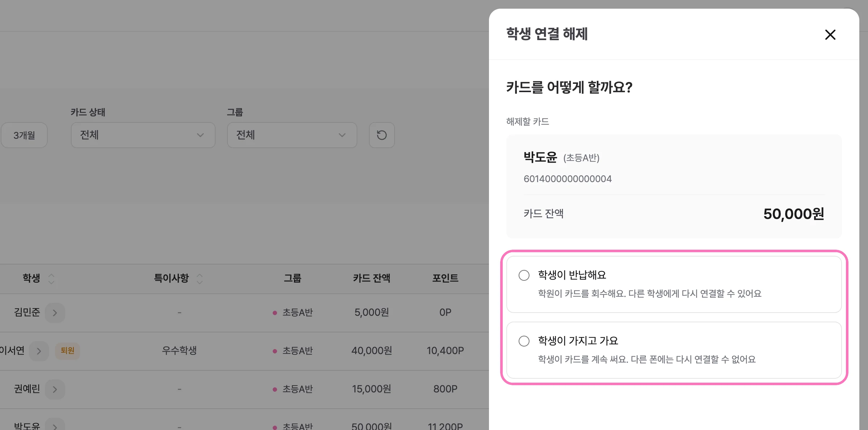Viewport: 868px width, 430px height.
Task: Click 학생이 카드를 계속 써요 description text
Action: click(647, 359)
